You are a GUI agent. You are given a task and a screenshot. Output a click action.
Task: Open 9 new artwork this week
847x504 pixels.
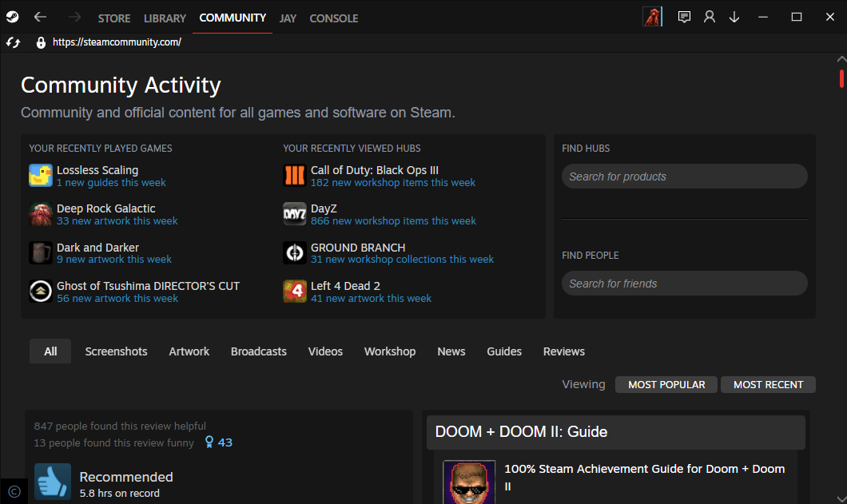click(114, 260)
